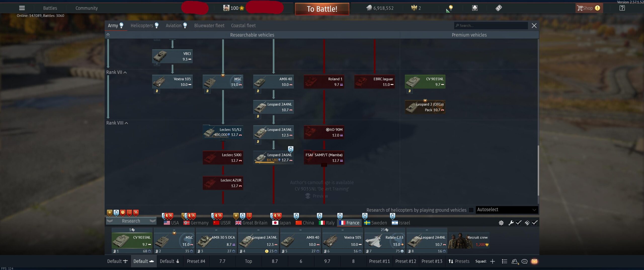Switch to the Aviation tab
Image resolution: width=644 pixels, height=270 pixels.
[176, 26]
